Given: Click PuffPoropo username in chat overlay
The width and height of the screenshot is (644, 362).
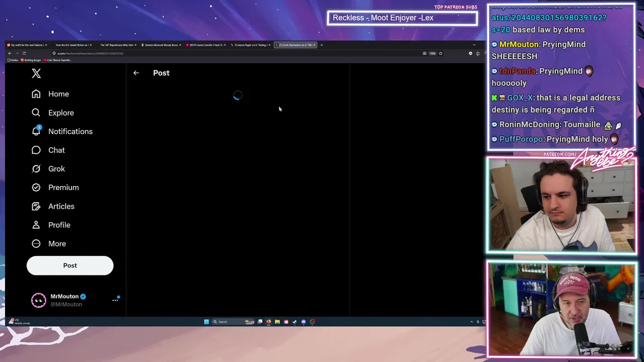Looking at the screenshot, I should [521, 139].
